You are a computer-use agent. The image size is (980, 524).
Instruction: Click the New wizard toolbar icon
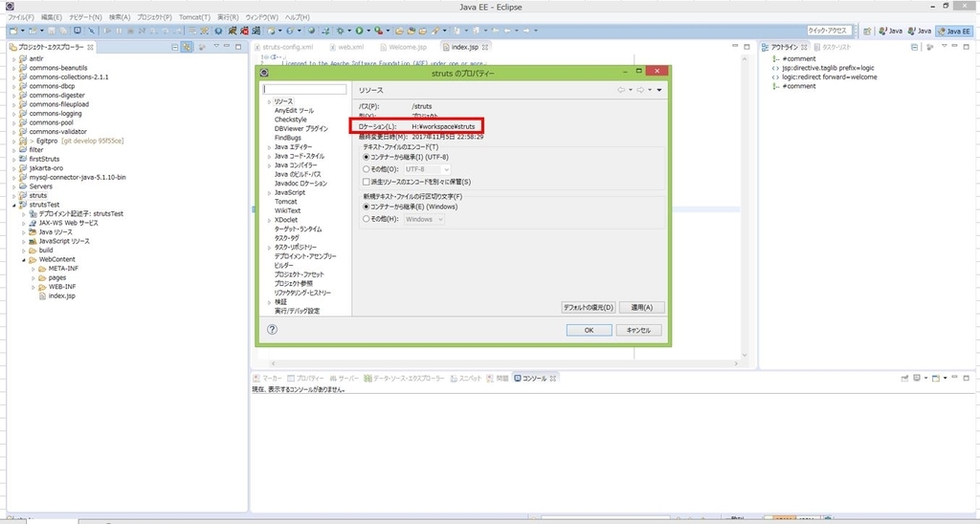pyautogui.click(x=13, y=31)
